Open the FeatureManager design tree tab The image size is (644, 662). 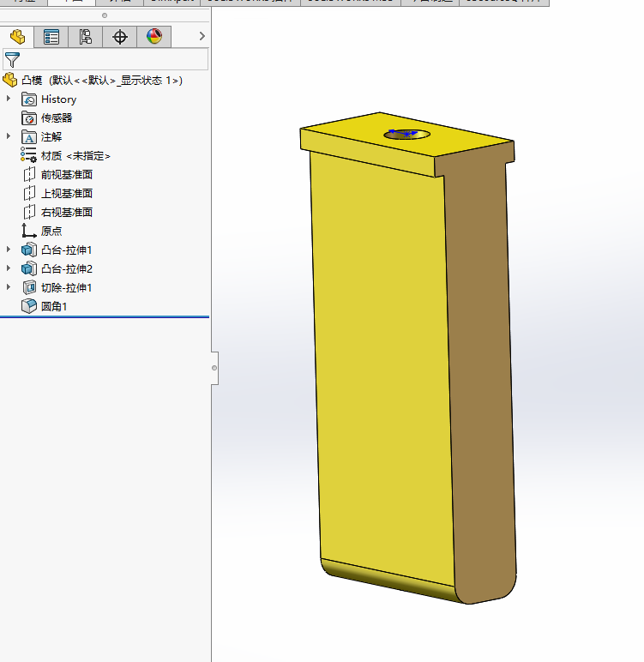pos(17,37)
